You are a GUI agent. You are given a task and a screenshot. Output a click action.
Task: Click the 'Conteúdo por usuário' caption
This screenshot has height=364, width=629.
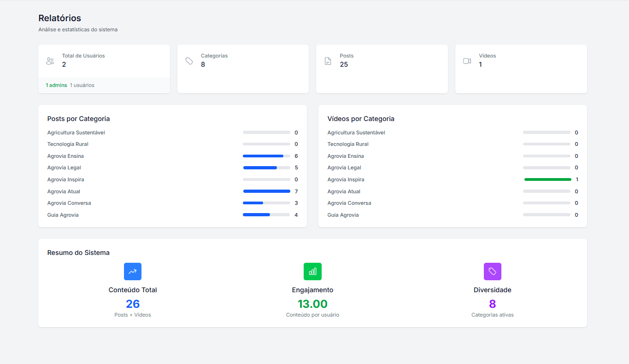coord(312,315)
